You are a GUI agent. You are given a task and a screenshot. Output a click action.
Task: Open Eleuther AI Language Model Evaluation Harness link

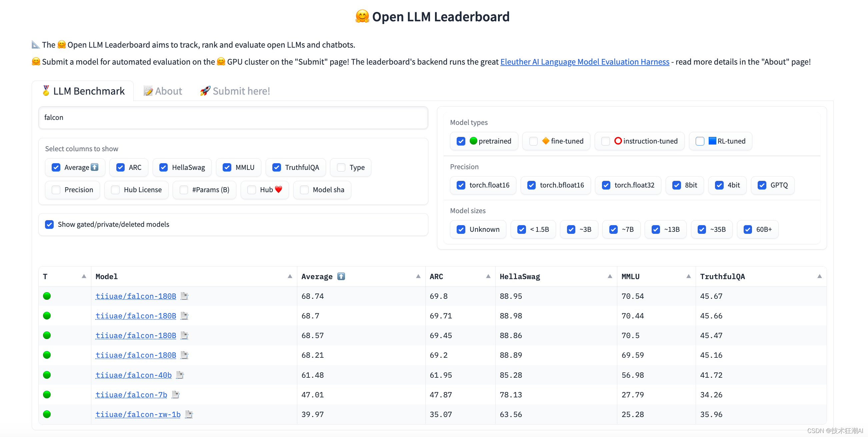[585, 62]
